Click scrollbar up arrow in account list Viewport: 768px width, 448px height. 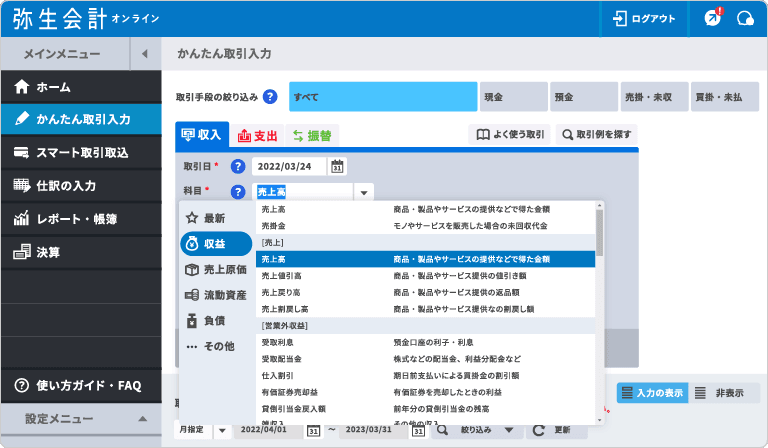pyautogui.click(x=600, y=205)
